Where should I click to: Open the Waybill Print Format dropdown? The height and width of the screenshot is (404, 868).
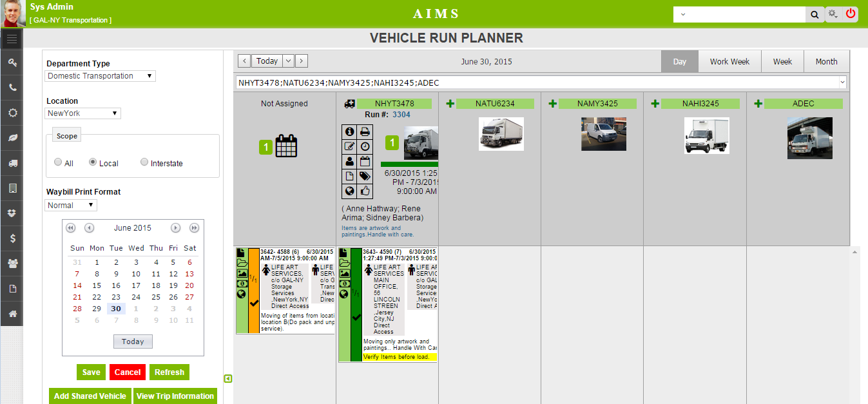click(x=71, y=206)
